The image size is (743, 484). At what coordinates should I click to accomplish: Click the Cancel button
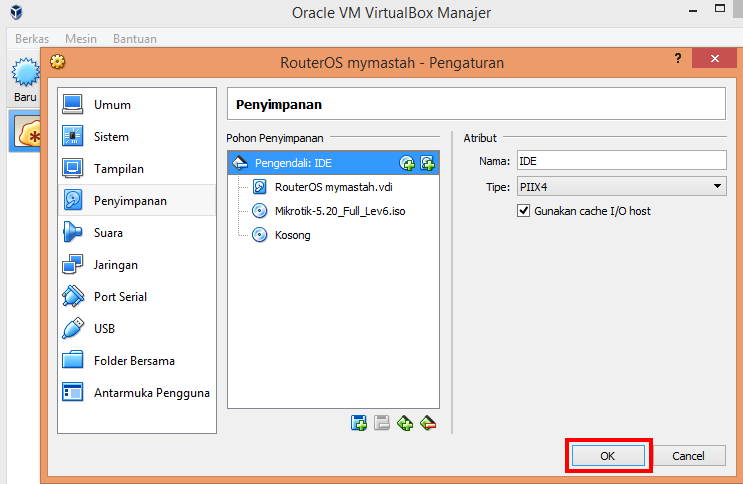689,456
